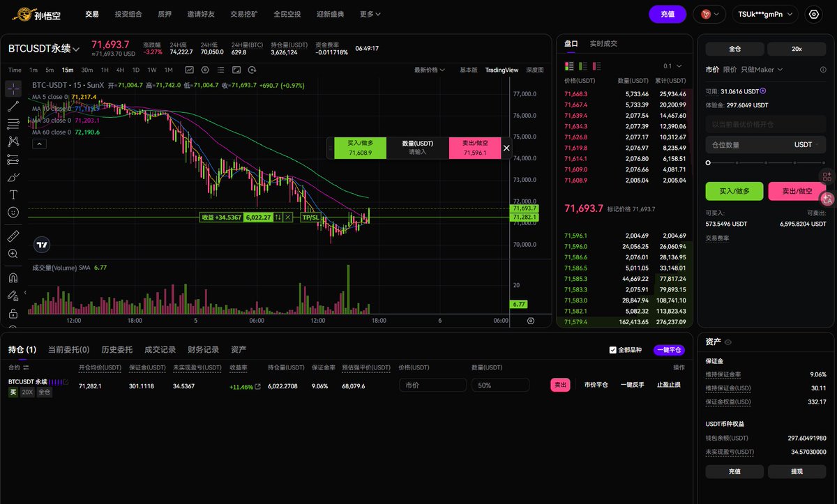
Task: Change the 20x leverage selector
Action: (797, 49)
